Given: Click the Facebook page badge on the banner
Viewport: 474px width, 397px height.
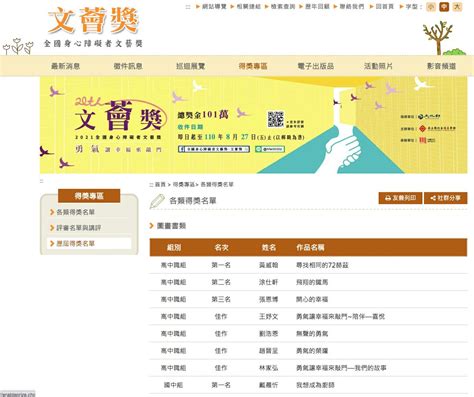Looking at the screenshot, I should [214, 149].
